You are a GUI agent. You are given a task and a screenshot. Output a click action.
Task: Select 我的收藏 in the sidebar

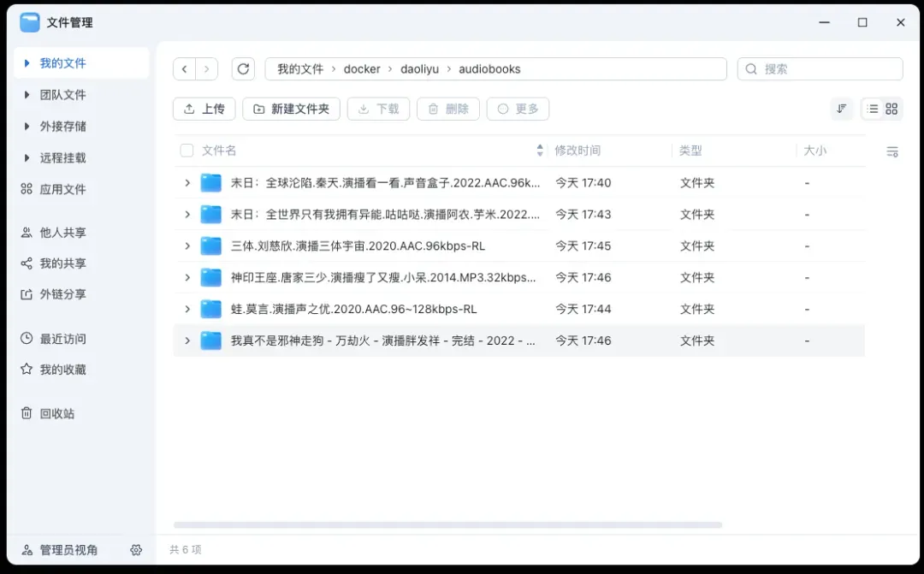[62, 370]
